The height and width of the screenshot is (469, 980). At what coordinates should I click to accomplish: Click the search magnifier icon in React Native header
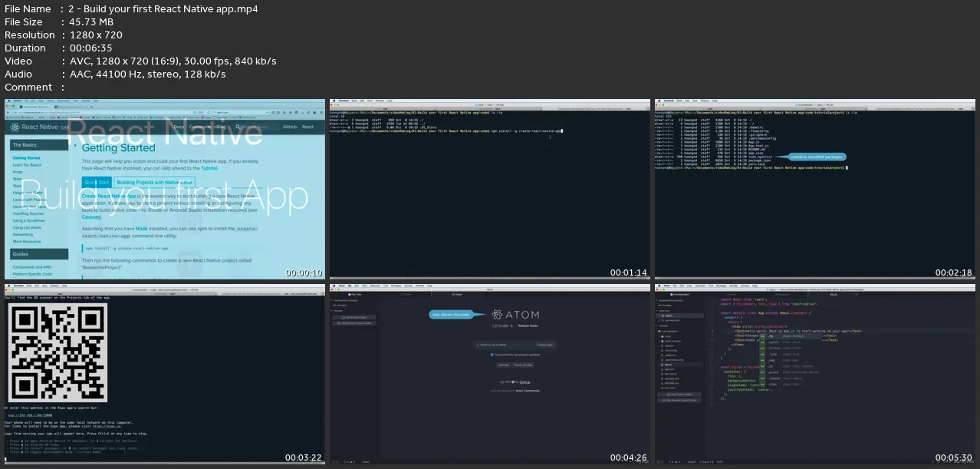[x=238, y=127]
